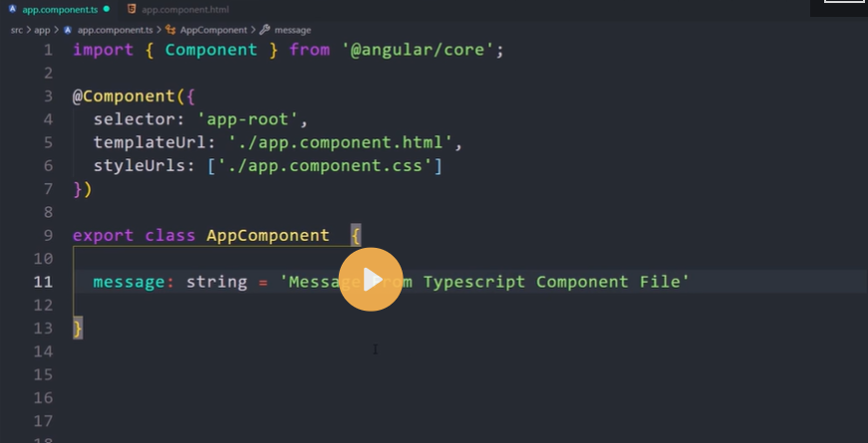Expand the app folder breadcrumb
The height and width of the screenshot is (443, 868).
tap(42, 30)
